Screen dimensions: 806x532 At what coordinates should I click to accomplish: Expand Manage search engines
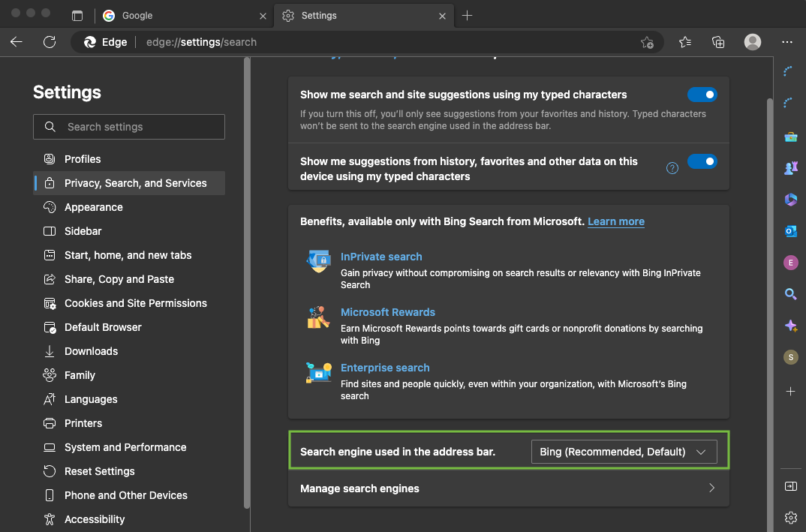[508, 488]
